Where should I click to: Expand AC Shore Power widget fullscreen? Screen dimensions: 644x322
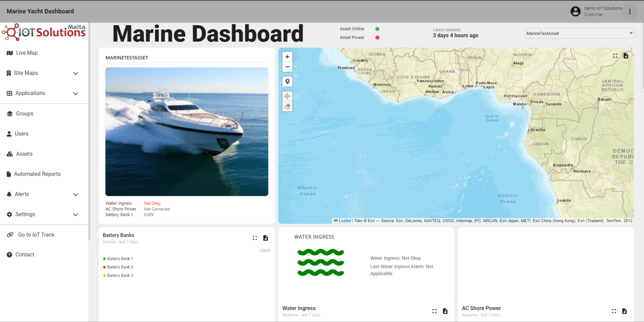pos(614,311)
